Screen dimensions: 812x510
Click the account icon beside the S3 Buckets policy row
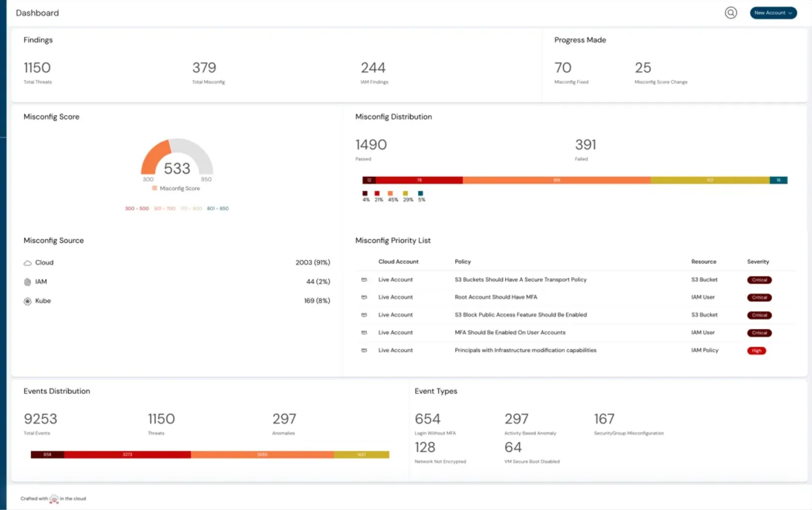(364, 280)
